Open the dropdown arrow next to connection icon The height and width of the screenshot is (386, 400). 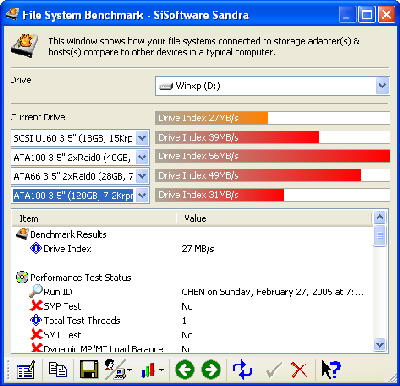[129, 370]
